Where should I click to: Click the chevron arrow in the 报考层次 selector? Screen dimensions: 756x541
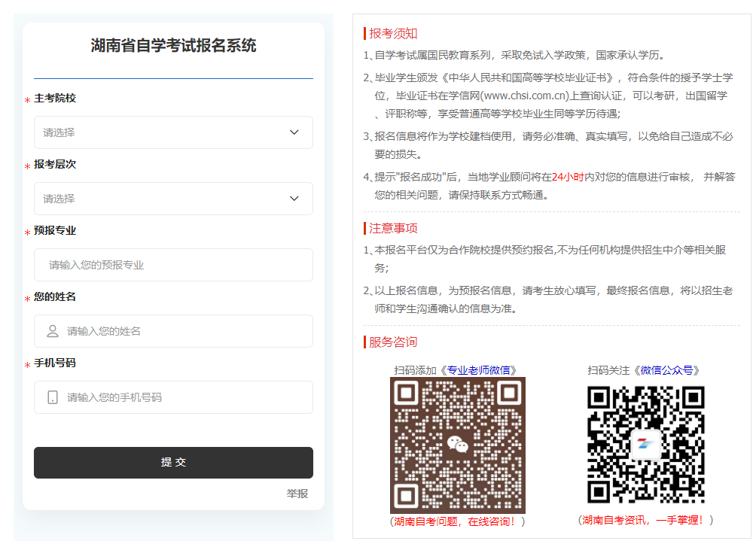point(294,199)
